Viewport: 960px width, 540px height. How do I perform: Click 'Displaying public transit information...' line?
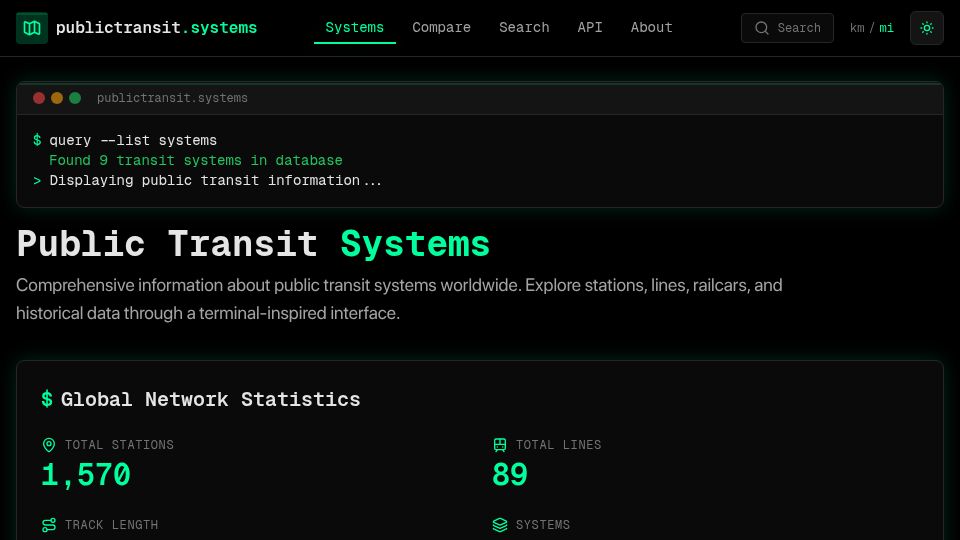(216, 181)
